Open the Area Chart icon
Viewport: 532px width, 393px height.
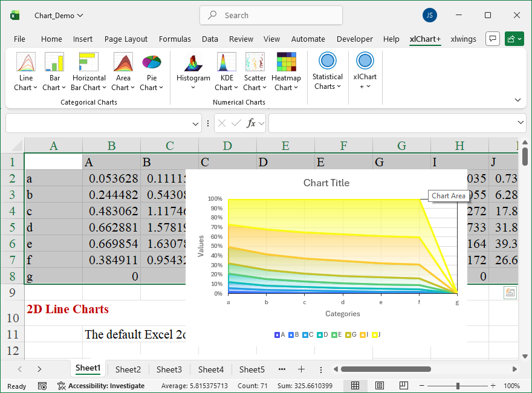click(x=123, y=62)
